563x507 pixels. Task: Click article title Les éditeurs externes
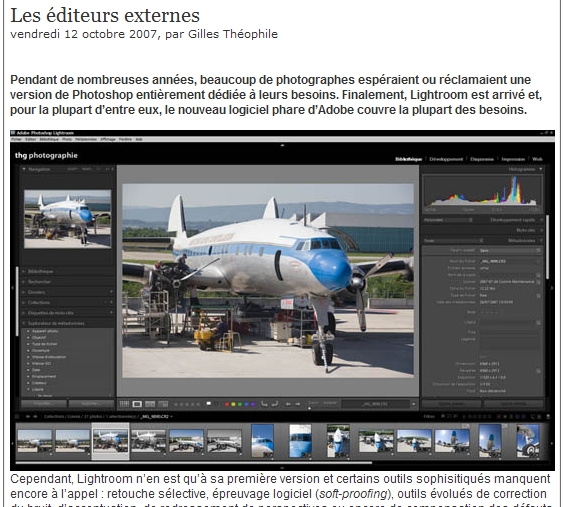click(x=105, y=15)
